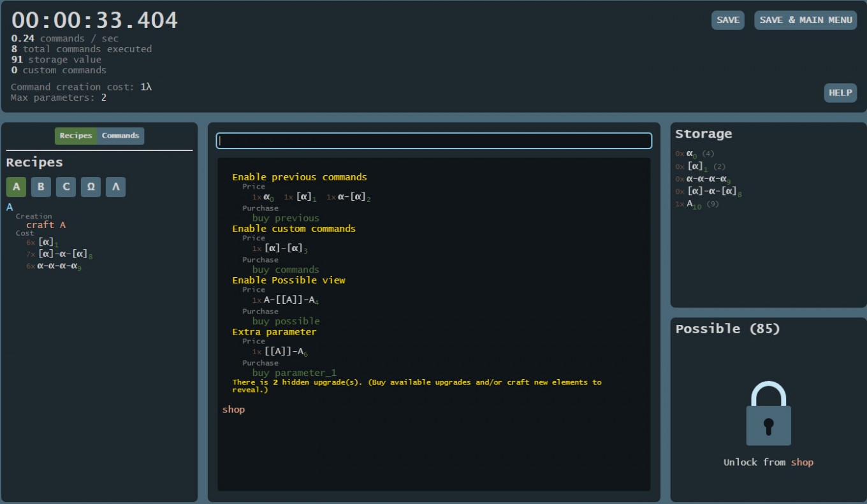Screen dimensions: 867x504
Task: Select recipe A button
Action: (x=16, y=187)
